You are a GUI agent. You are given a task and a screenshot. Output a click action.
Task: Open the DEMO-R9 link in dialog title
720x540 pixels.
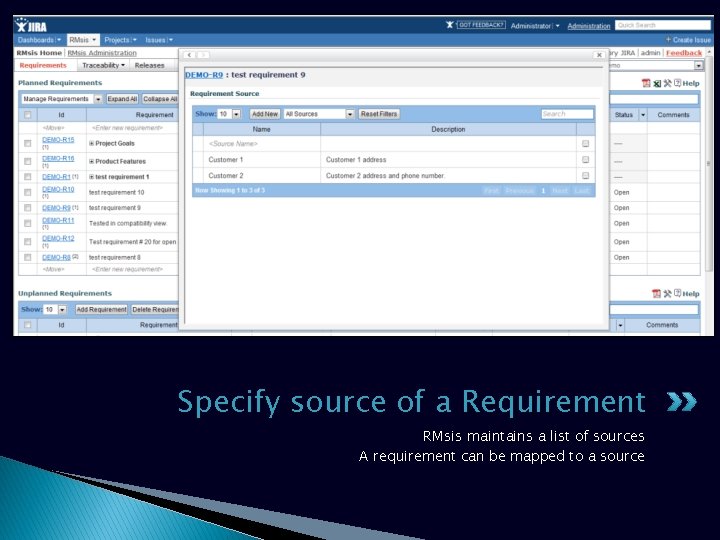pos(204,75)
